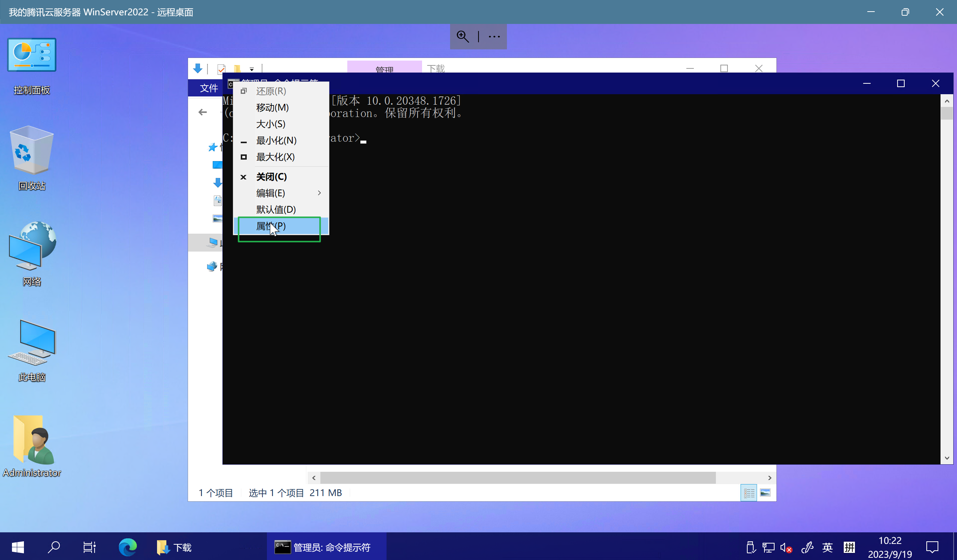Click properties checkmark icon in quick access toolbar
This screenshot has width=957, height=560.
[221, 69]
